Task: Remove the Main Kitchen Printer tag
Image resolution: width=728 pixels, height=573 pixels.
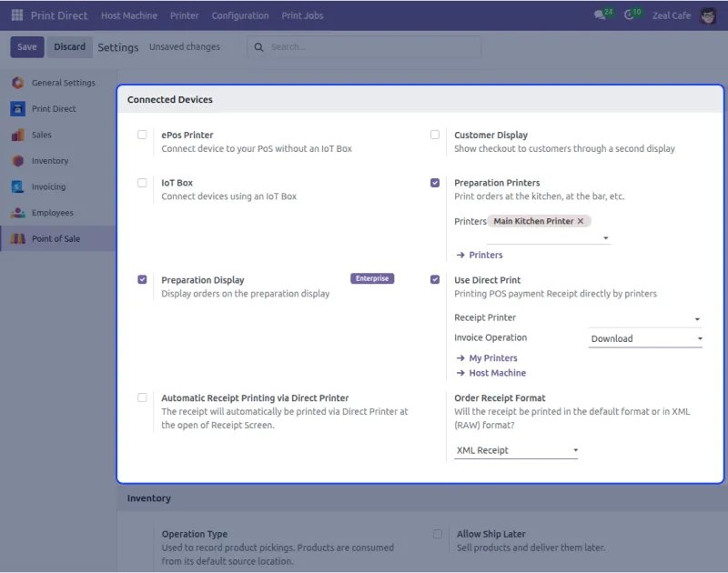Action: [581, 221]
